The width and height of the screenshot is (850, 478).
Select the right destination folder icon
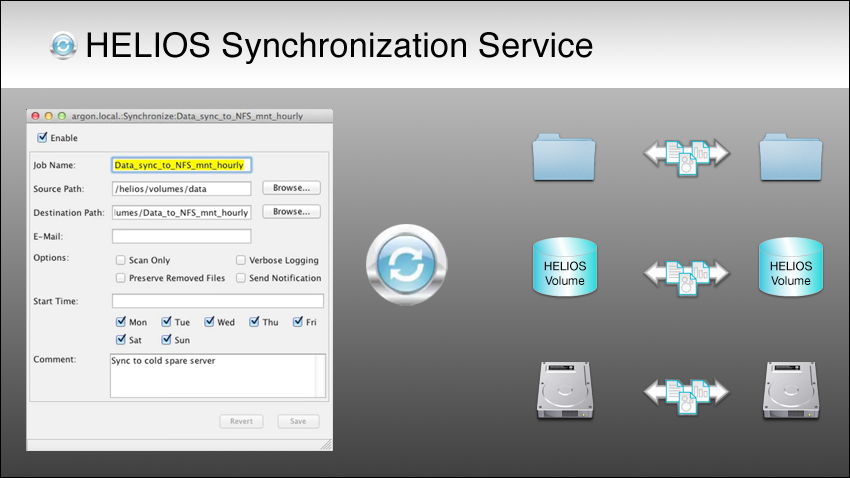pos(791,157)
